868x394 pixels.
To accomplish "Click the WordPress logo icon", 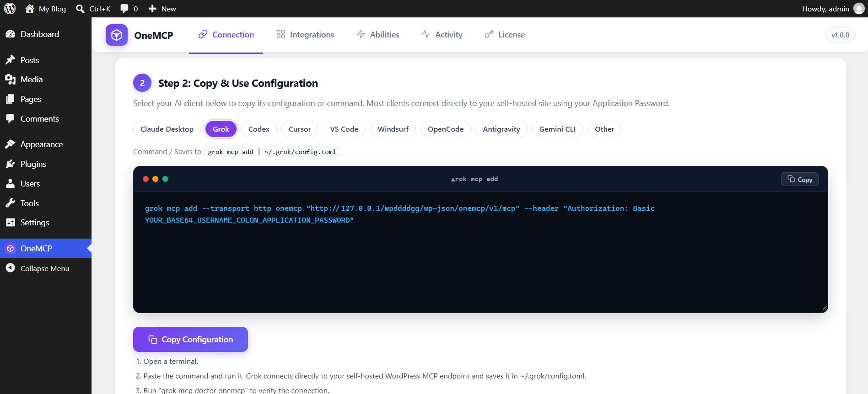I will (x=10, y=9).
